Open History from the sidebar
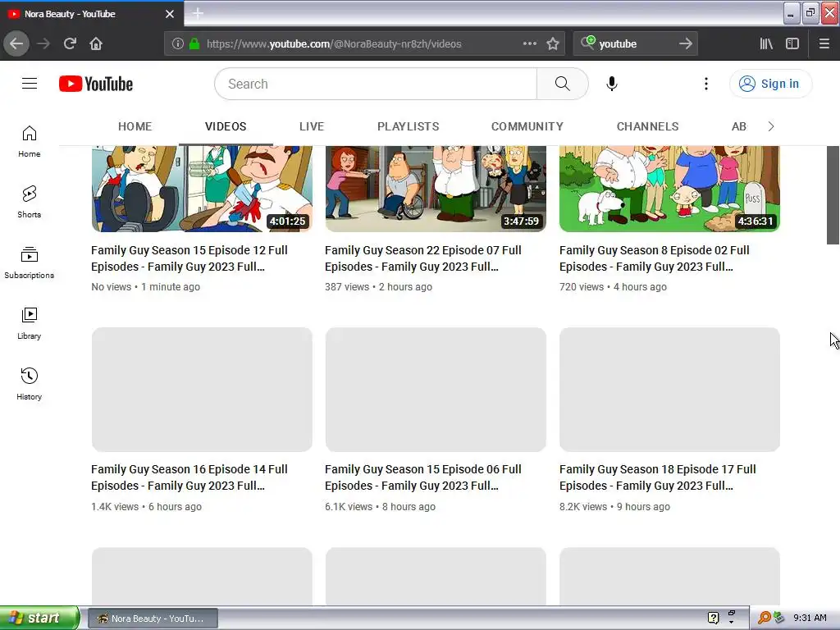This screenshot has width=840, height=630. [x=30, y=384]
